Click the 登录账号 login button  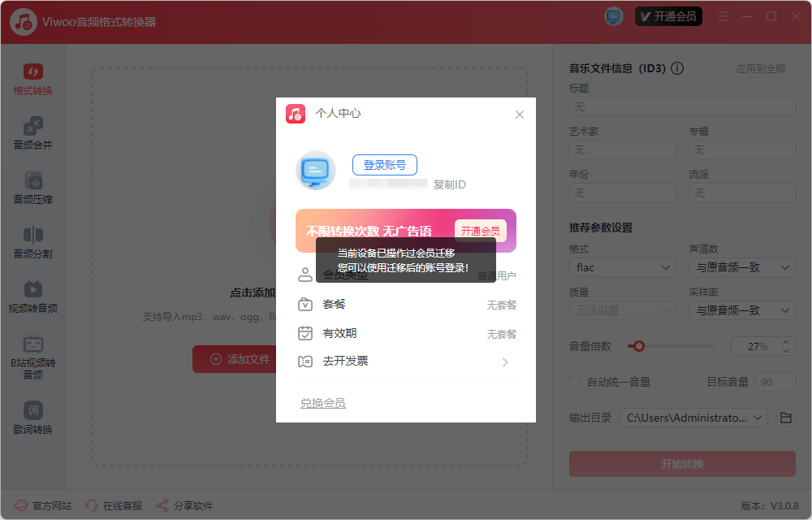click(x=384, y=164)
